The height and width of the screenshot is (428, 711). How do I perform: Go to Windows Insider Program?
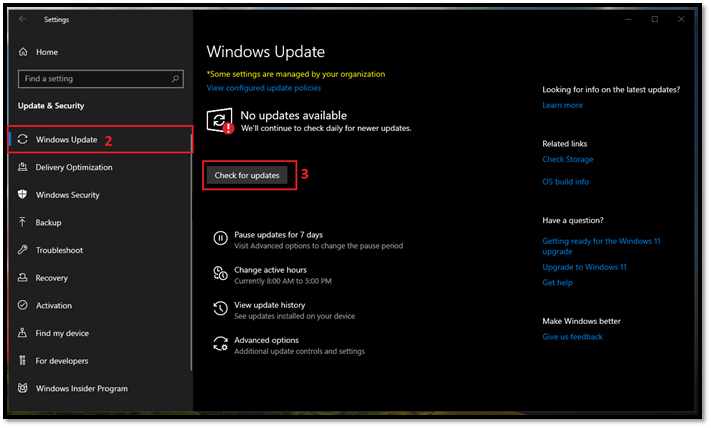pyautogui.click(x=81, y=388)
